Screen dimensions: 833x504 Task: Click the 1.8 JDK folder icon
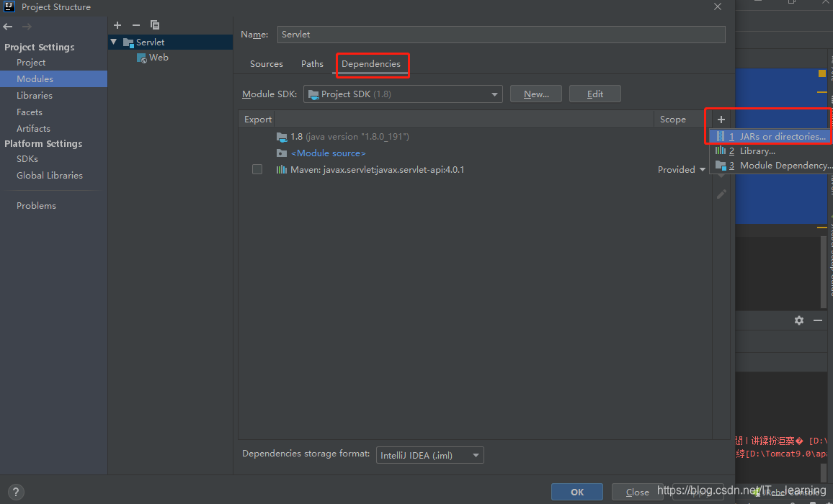click(x=282, y=137)
